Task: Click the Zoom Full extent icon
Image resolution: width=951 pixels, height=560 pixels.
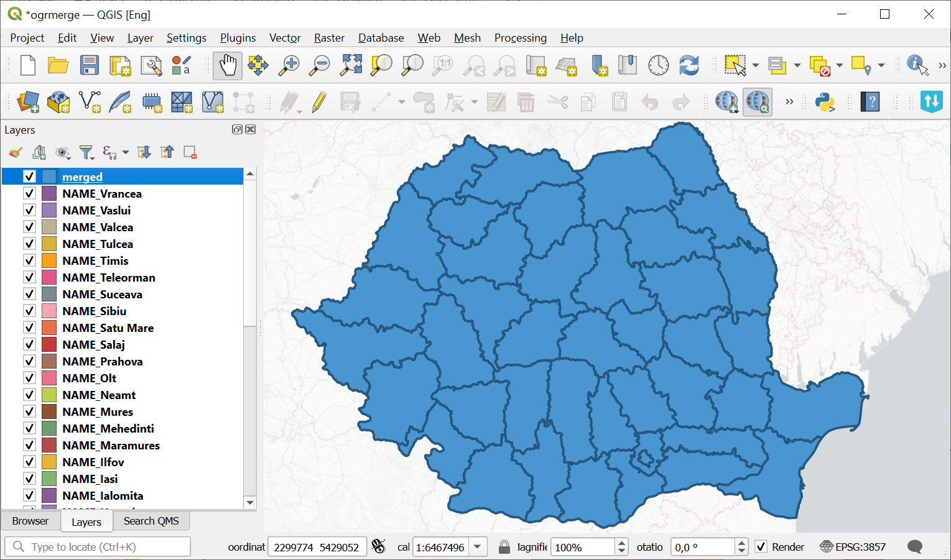Action: pyautogui.click(x=351, y=65)
